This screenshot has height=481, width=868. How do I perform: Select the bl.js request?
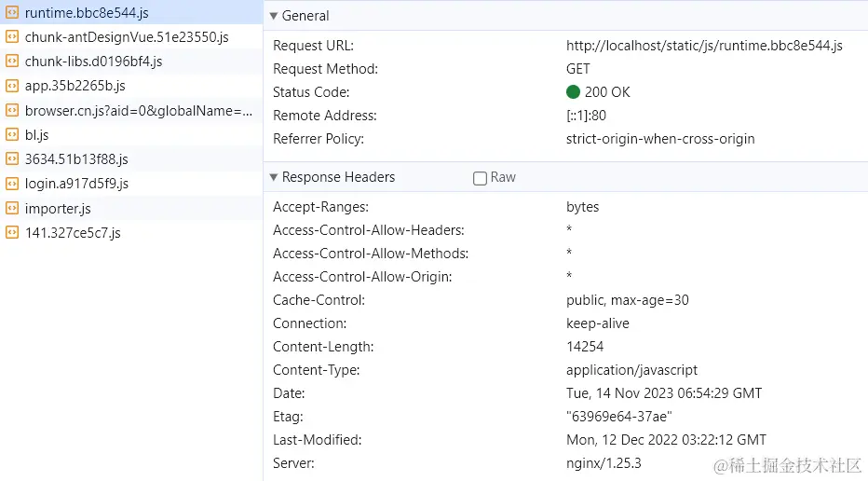(x=131, y=134)
